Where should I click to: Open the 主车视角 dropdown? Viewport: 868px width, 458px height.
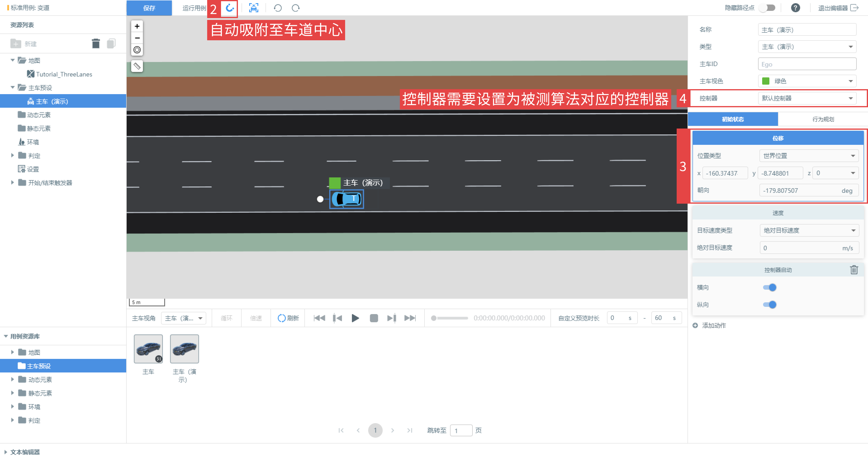[x=183, y=318]
